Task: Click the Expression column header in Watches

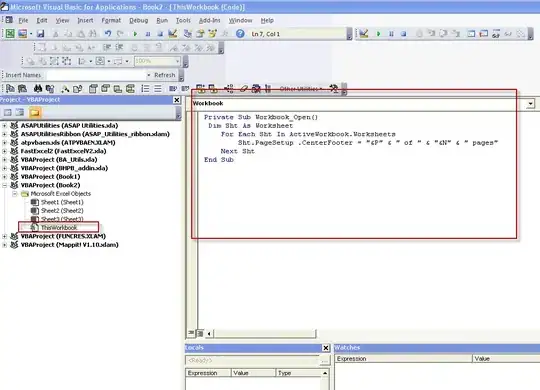Action: point(403,359)
